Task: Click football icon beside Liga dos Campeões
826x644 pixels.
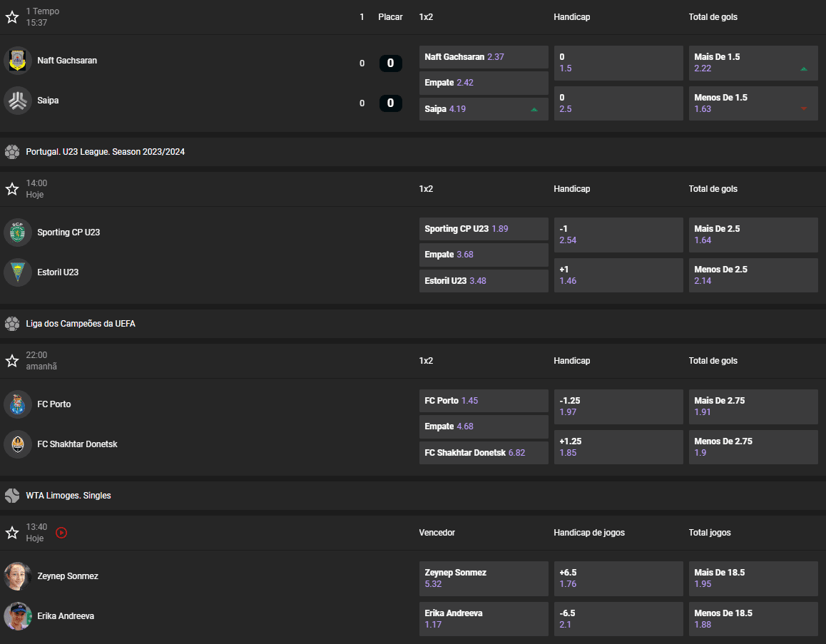Action: (x=12, y=324)
